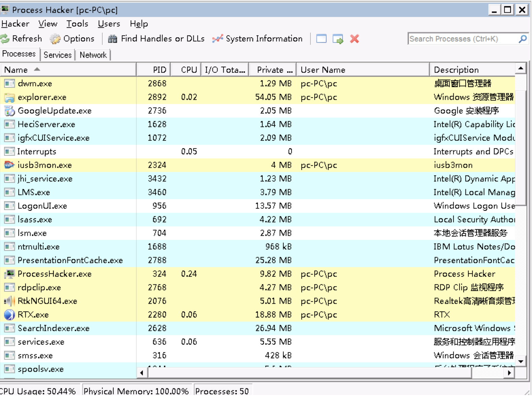Open the Help menu

[x=139, y=24]
